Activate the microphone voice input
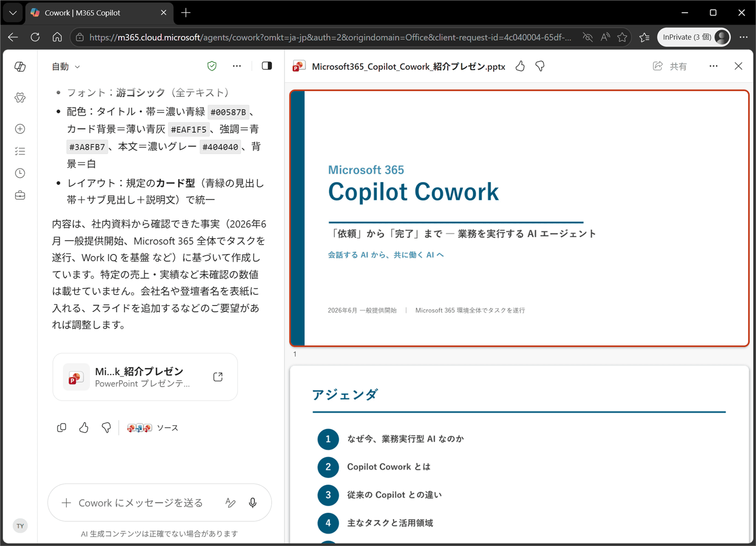Viewport: 756px width, 546px height. 253,503
